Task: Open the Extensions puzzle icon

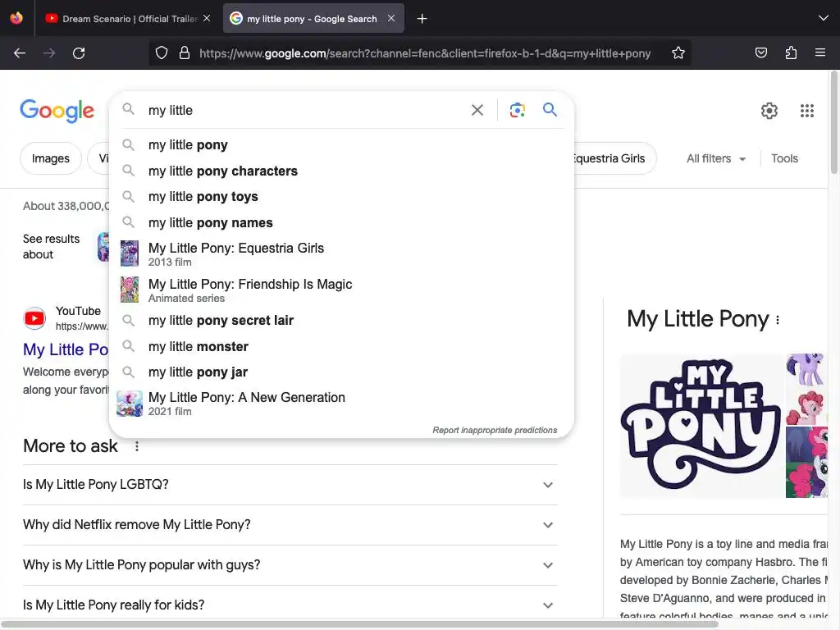Action: pos(791,53)
